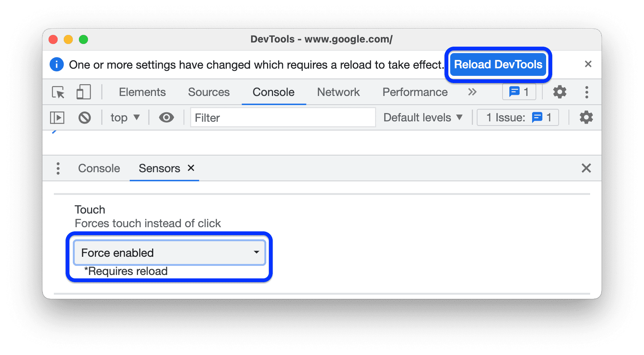Viewport: 644px width, 355px height.
Task: Switch to the Network panel
Action: click(338, 92)
